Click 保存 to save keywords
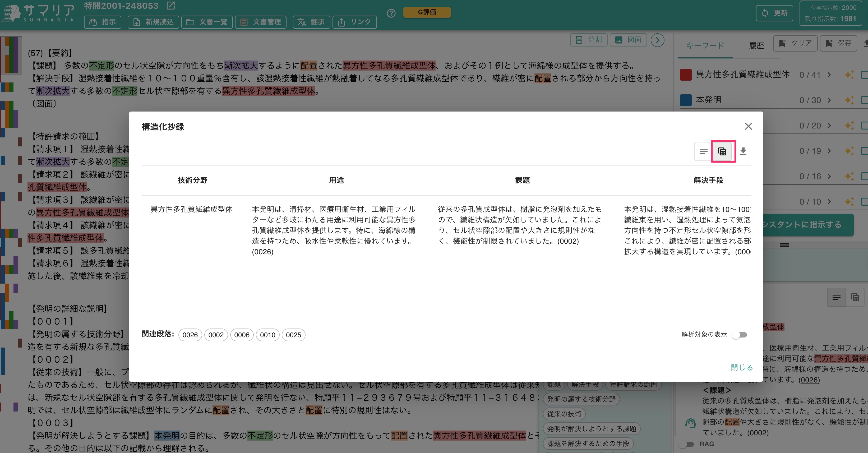 [x=838, y=43]
